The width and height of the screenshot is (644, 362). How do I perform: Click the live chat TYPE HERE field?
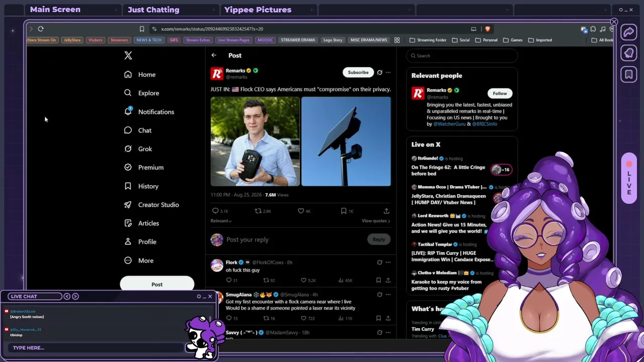click(96, 348)
